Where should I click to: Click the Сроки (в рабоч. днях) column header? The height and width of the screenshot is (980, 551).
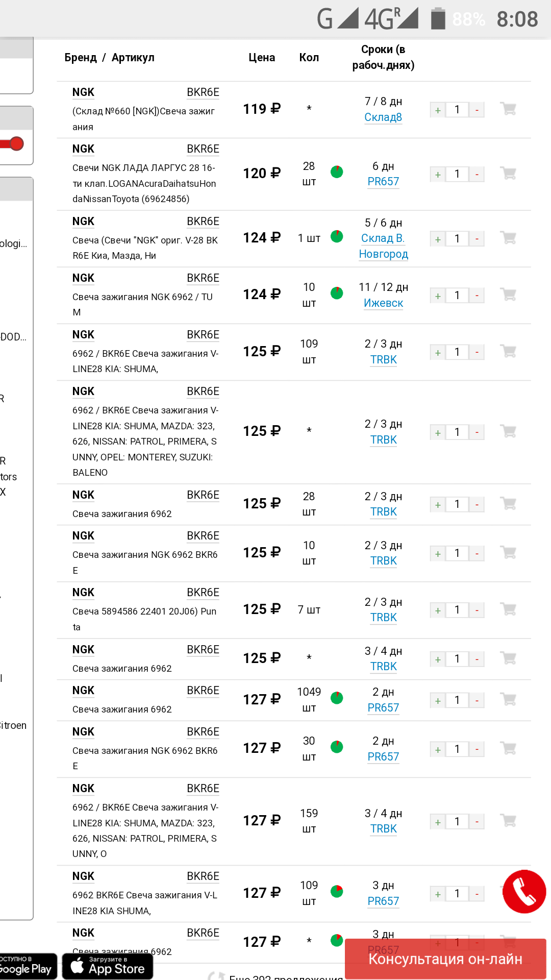(x=383, y=57)
